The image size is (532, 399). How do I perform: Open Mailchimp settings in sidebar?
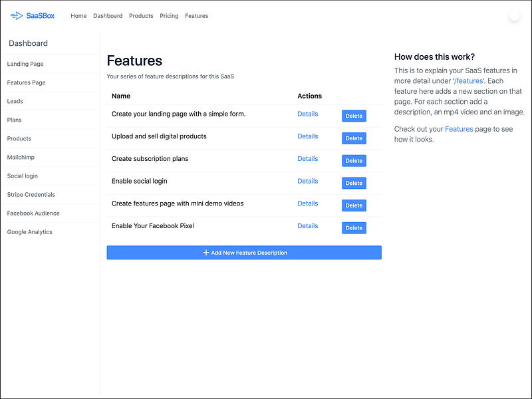51,157
